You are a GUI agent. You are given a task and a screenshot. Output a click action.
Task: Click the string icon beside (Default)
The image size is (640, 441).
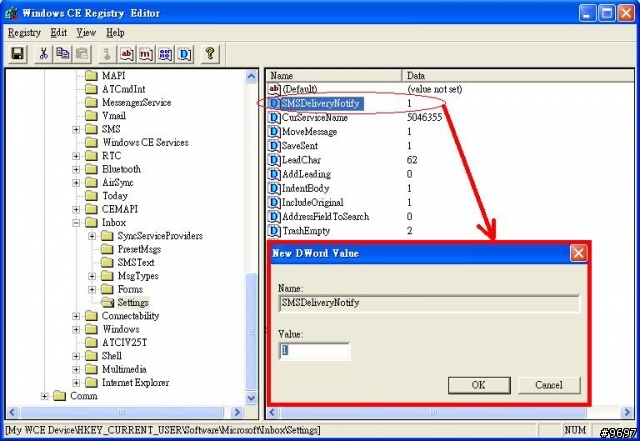pos(274,89)
